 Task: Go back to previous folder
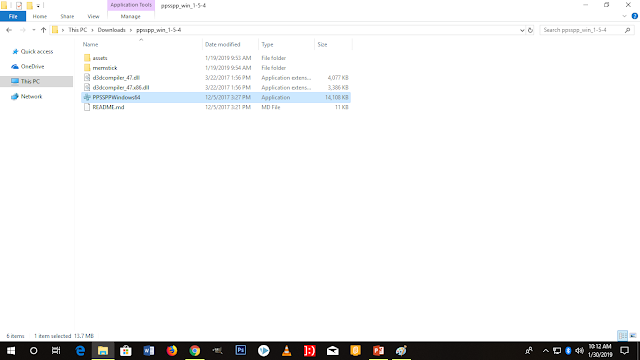[x=9, y=30]
